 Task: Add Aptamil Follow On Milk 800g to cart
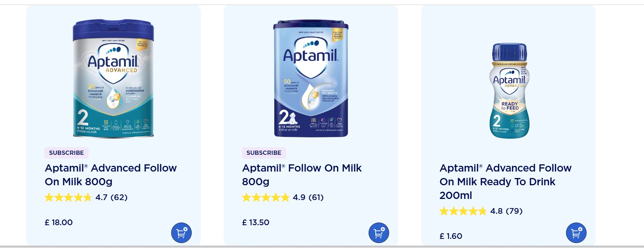(379, 233)
